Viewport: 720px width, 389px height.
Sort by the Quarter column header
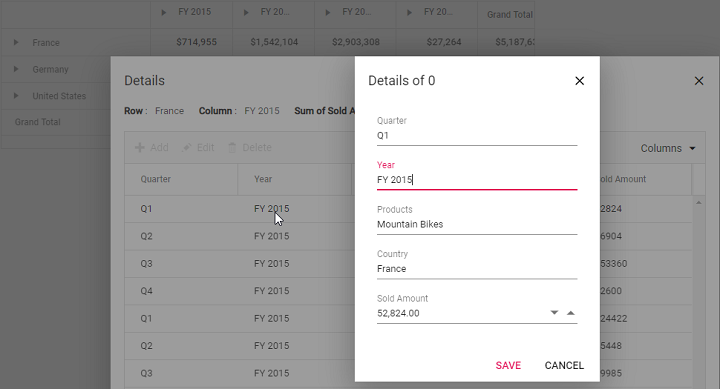[x=156, y=179]
